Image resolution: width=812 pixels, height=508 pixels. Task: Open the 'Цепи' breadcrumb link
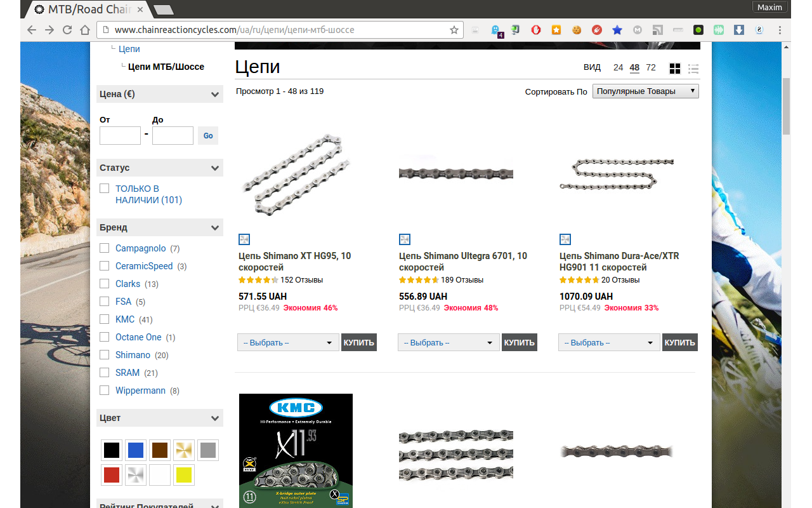(129, 49)
